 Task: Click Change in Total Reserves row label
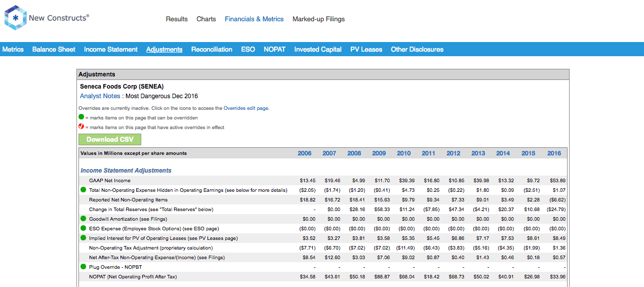coord(151,209)
